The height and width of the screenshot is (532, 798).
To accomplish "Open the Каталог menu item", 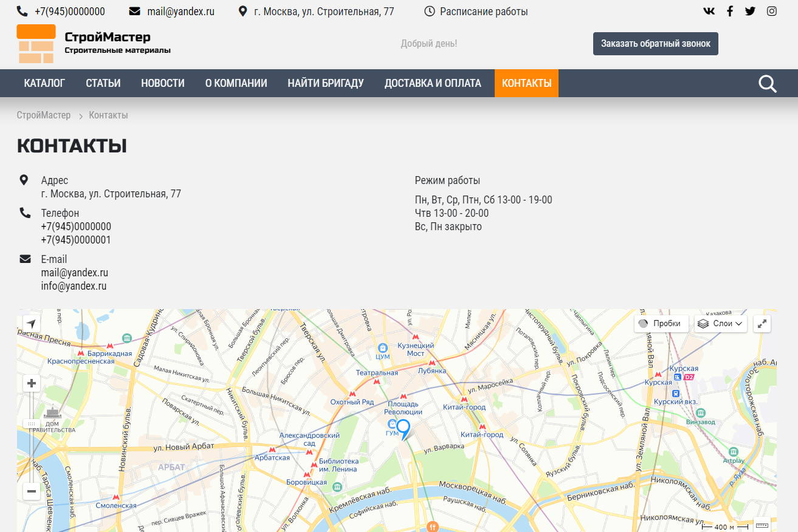I will pyautogui.click(x=44, y=83).
